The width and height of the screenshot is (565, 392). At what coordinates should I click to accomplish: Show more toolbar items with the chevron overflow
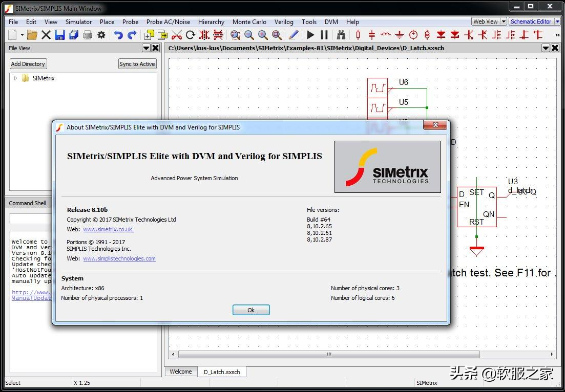(x=557, y=35)
